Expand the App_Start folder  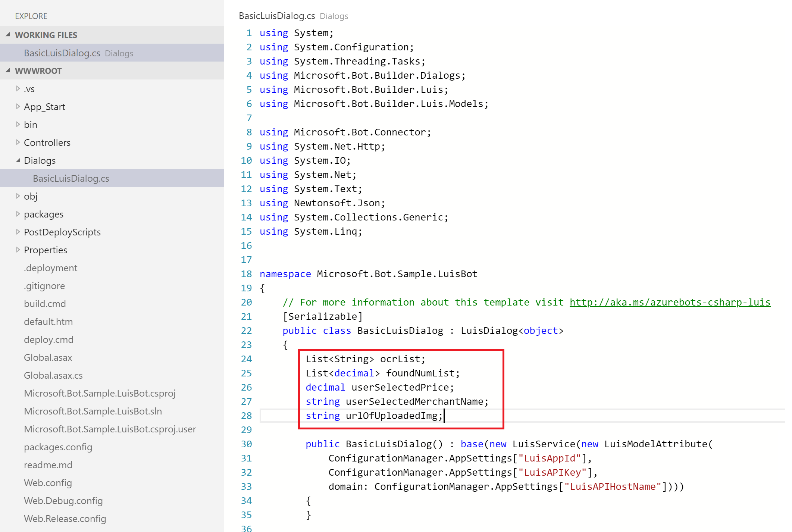point(18,106)
